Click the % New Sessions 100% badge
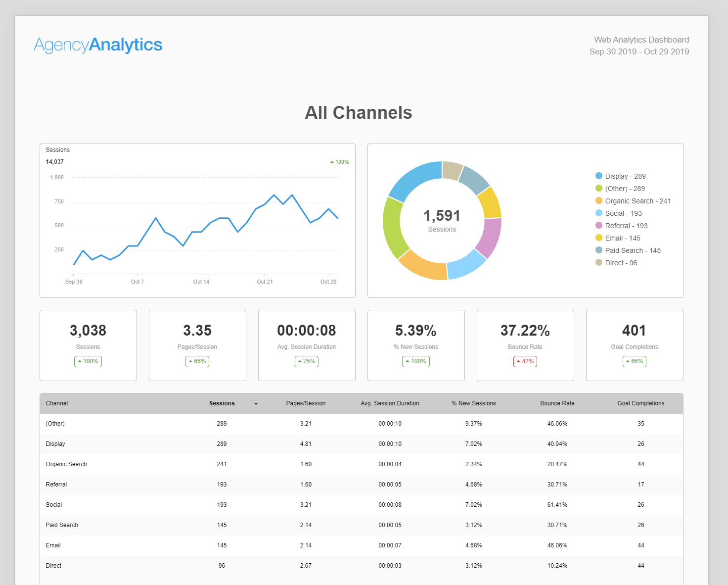The image size is (728, 585). (416, 361)
